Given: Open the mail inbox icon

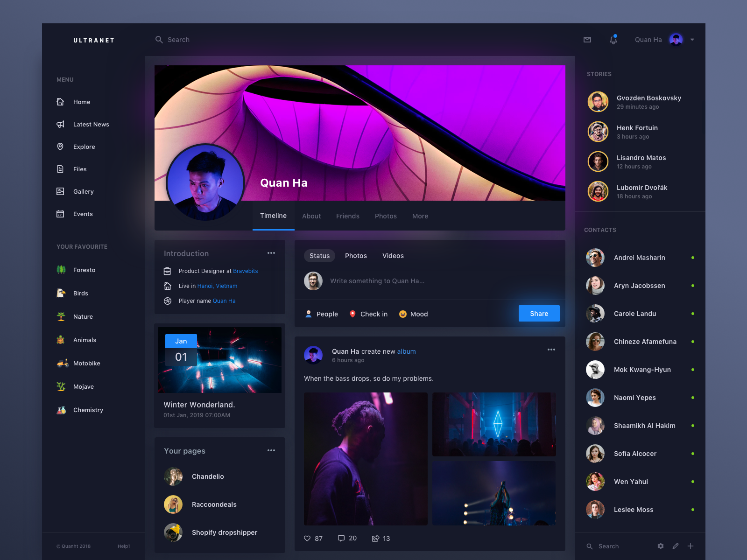Looking at the screenshot, I should tap(587, 40).
